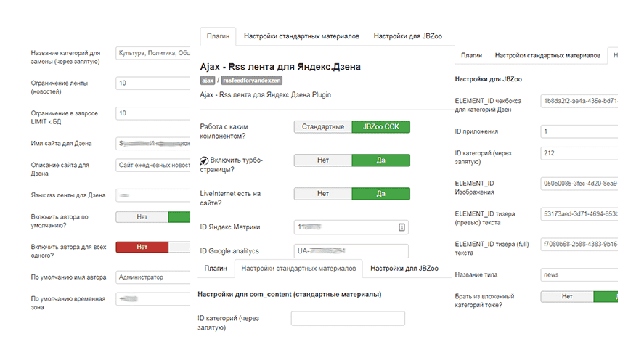Click the ID Google analitycs input field

click(x=351, y=251)
